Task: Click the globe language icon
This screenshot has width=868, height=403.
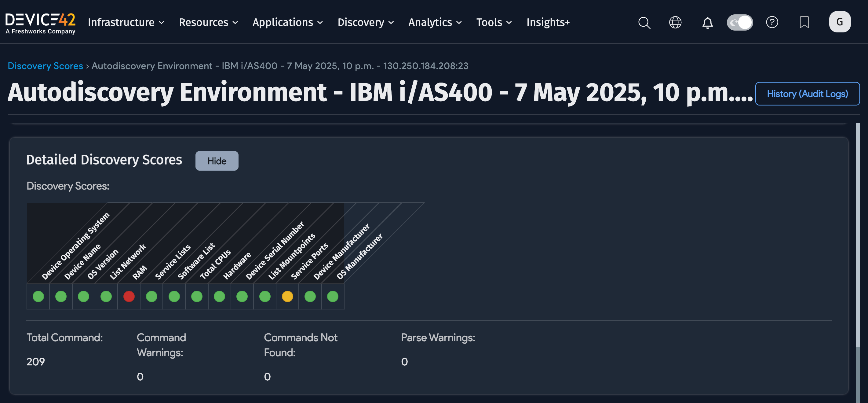Action: pyautogui.click(x=675, y=23)
